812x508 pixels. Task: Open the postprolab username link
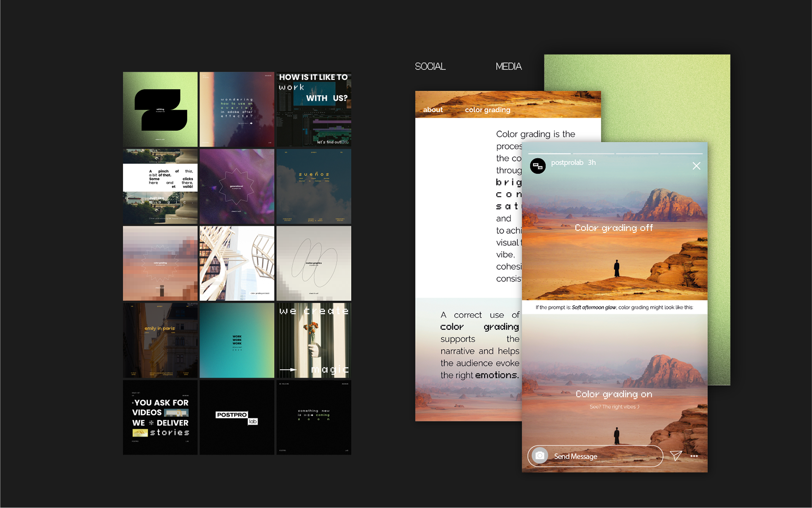567,163
